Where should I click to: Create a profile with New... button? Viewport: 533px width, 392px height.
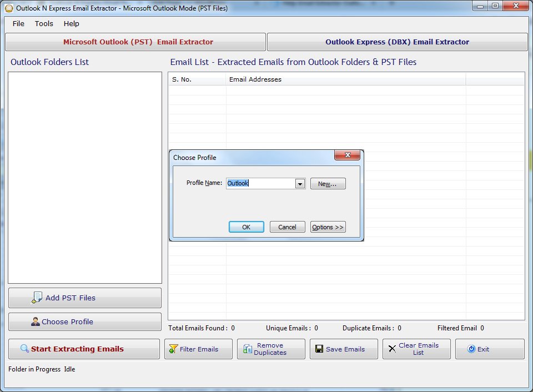point(328,184)
